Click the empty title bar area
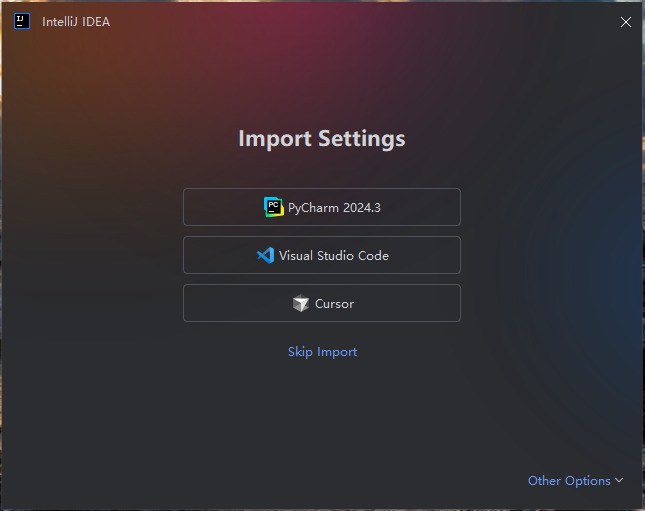 350,21
